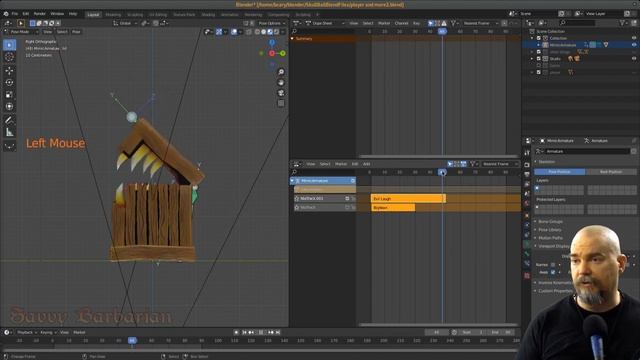This screenshot has width=640, height=360.
Task: Uncheck the Collection checkbox in the Outliner
Action: 538,38
